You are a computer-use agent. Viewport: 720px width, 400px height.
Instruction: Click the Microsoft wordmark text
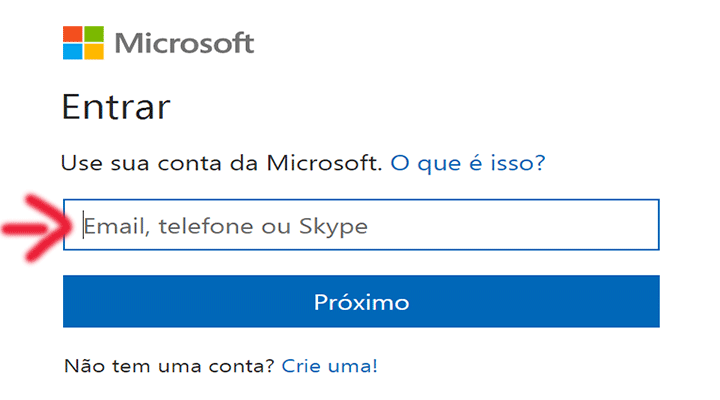(184, 43)
